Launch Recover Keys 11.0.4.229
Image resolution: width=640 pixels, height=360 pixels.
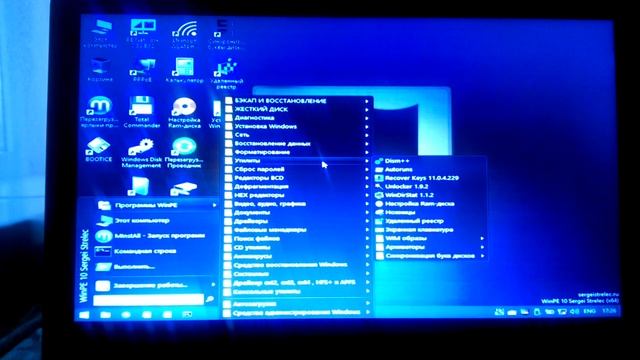417,178
